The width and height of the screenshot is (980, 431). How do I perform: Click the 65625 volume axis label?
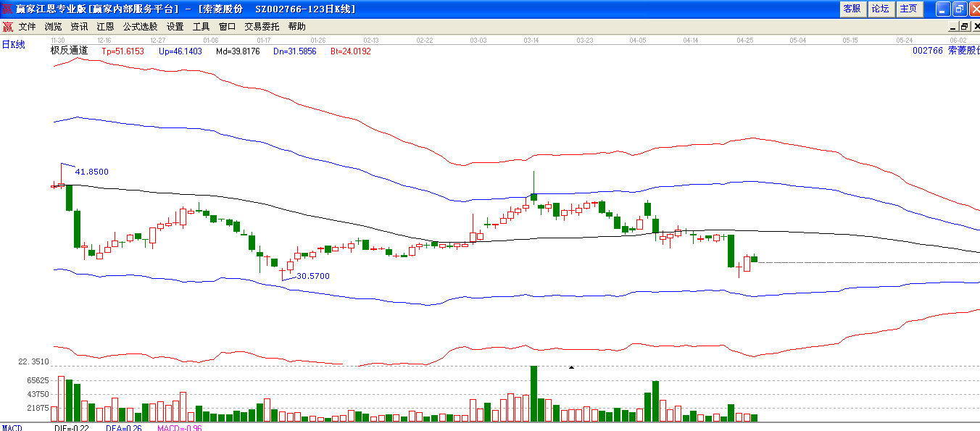[38, 380]
